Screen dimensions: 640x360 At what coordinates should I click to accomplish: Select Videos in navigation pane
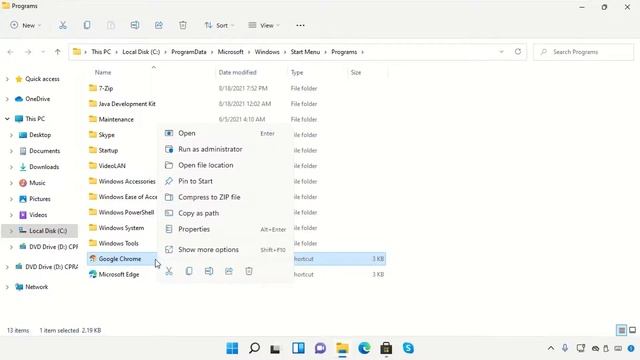tap(38, 215)
